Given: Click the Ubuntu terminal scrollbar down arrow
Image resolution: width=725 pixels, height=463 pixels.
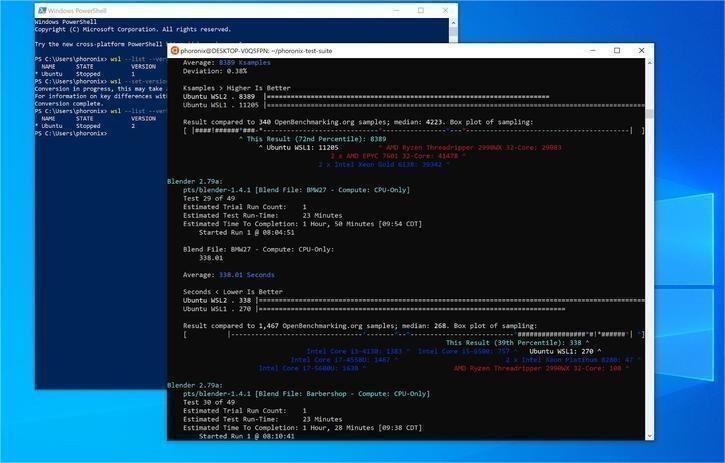Looking at the screenshot, I should pos(649,436).
